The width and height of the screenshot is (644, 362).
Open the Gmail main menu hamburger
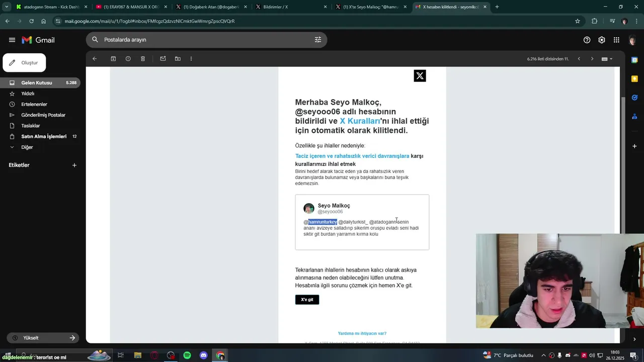(12, 40)
